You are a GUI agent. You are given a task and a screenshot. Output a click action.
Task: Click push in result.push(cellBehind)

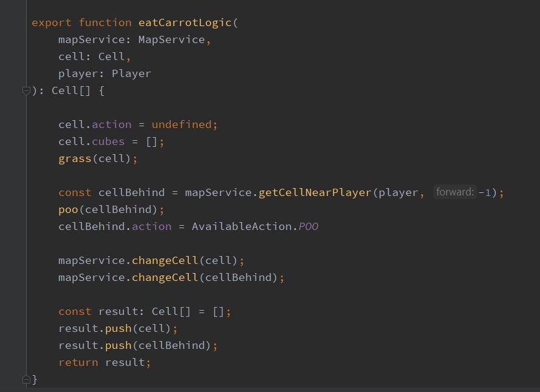(118, 345)
